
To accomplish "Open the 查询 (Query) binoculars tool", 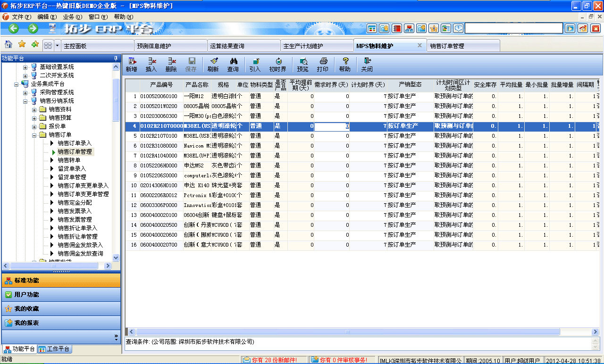I will 233,64.
